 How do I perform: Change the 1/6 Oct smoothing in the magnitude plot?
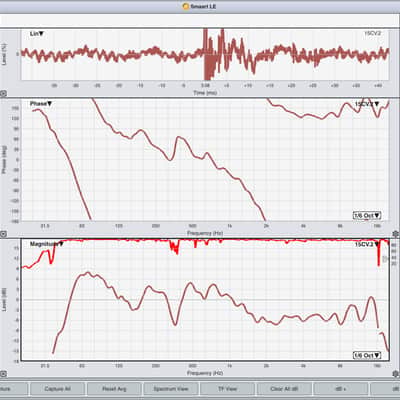point(367,356)
